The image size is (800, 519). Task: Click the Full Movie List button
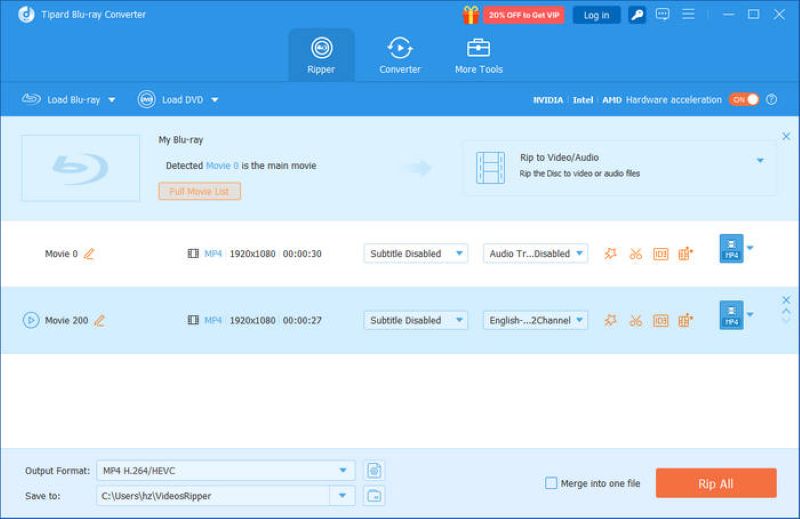(199, 191)
